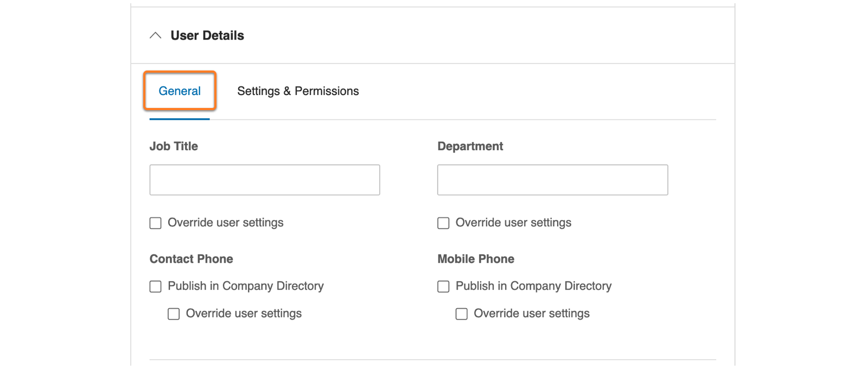Click Override user settings text below Department

tap(513, 223)
